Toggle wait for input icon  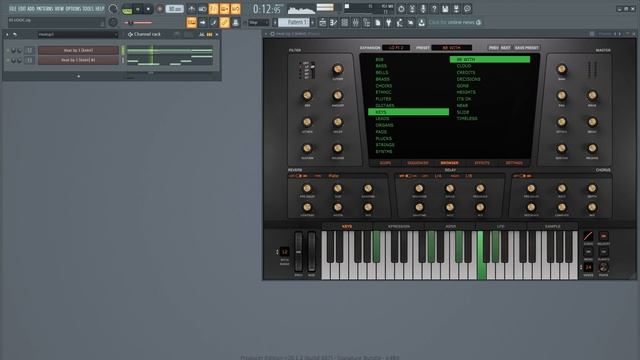[202, 9]
